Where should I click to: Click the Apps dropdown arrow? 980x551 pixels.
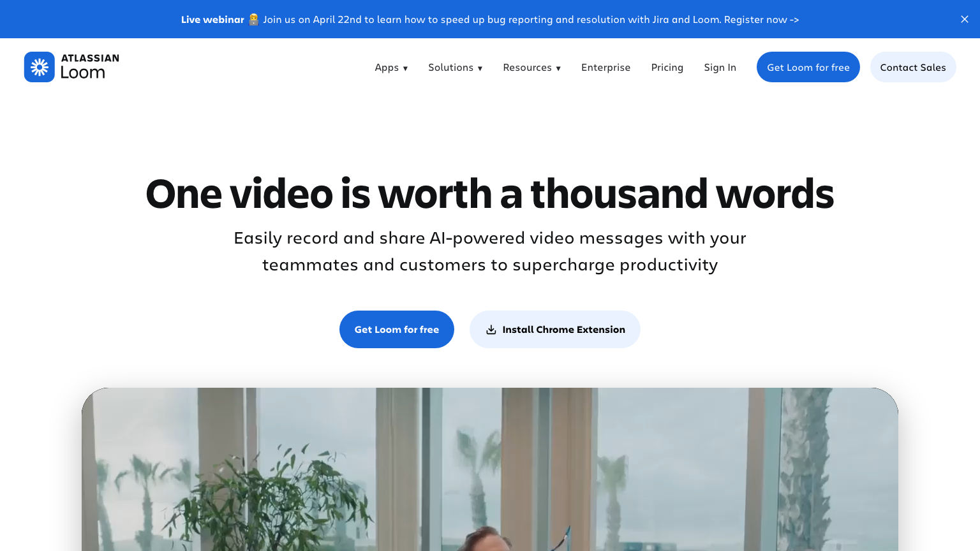(x=405, y=68)
